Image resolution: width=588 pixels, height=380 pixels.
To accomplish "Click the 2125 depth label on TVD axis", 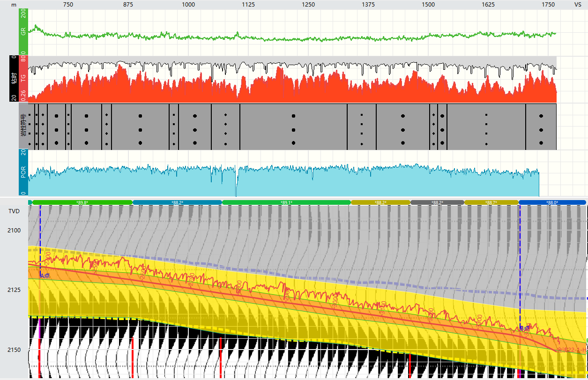I will pos(13,290).
